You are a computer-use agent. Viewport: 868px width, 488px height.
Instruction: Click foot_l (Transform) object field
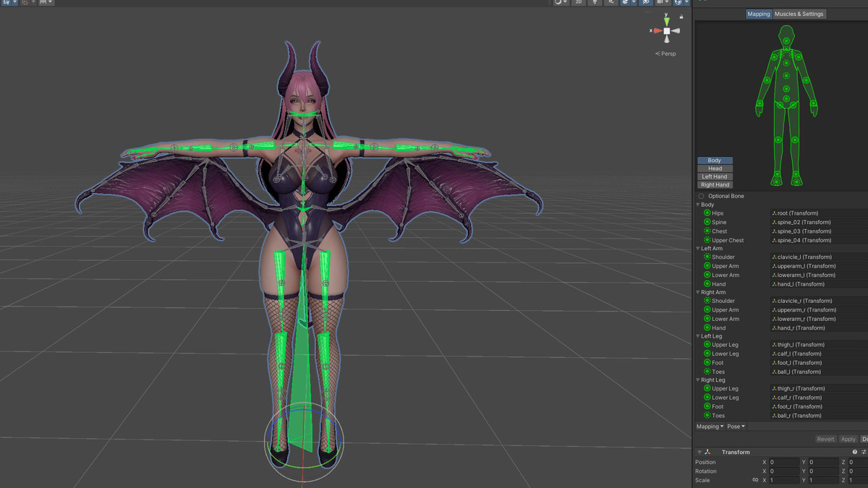coord(819,363)
